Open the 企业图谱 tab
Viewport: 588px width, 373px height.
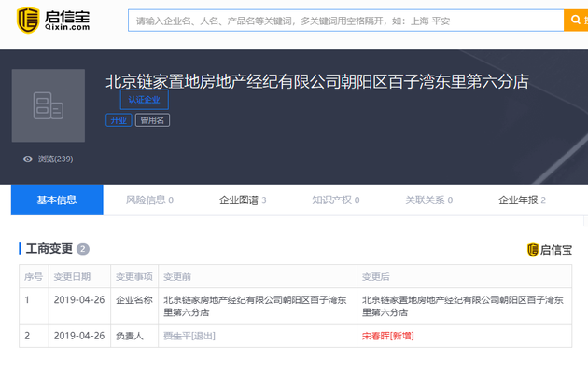pyautogui.click(x=243, y=200)
